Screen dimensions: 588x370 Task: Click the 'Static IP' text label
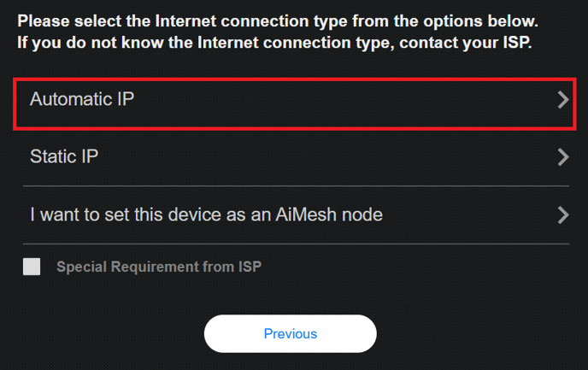pyautogui.click(x=64, y=157)
